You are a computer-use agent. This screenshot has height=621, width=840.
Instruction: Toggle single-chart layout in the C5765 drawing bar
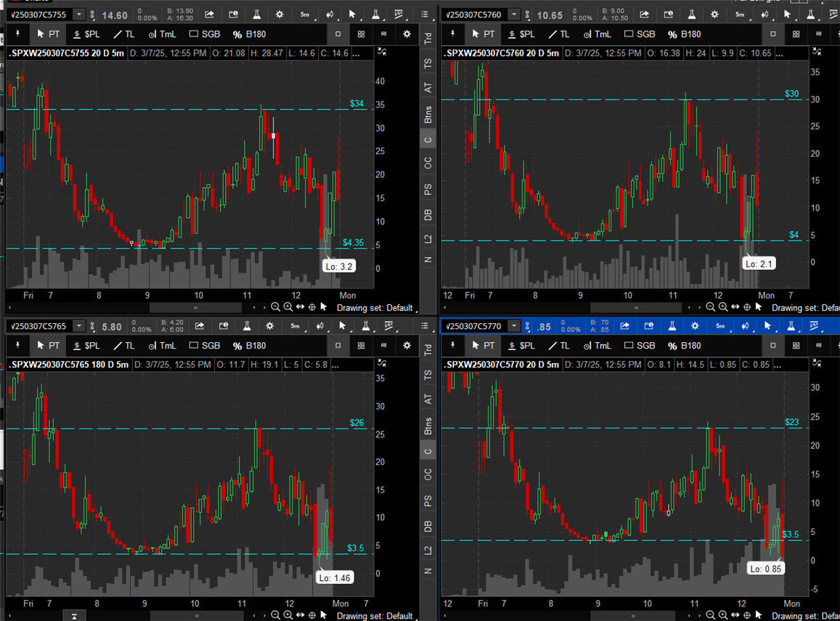click(338, 346)
